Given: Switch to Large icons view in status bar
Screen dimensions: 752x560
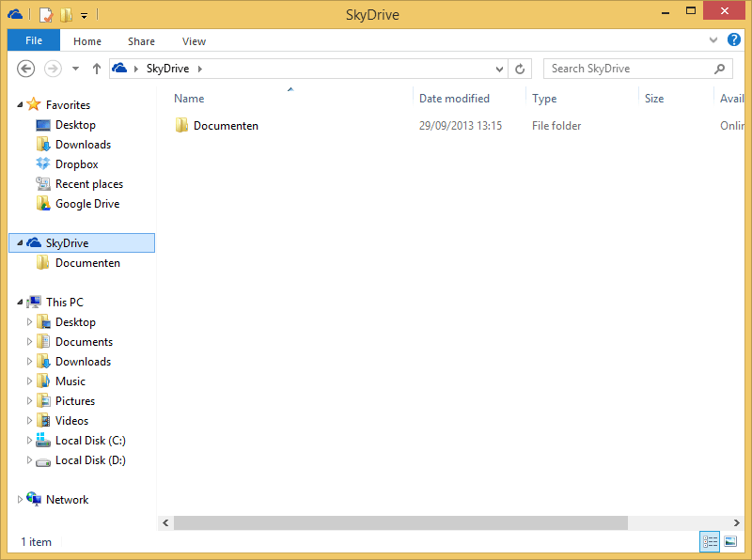Looking at the screenshot, I should tap(730, 542).
